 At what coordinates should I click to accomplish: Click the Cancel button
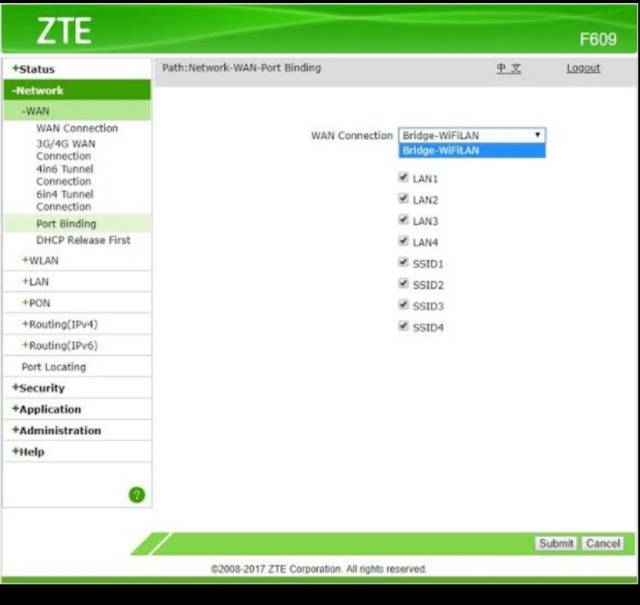tap(603, 543)
